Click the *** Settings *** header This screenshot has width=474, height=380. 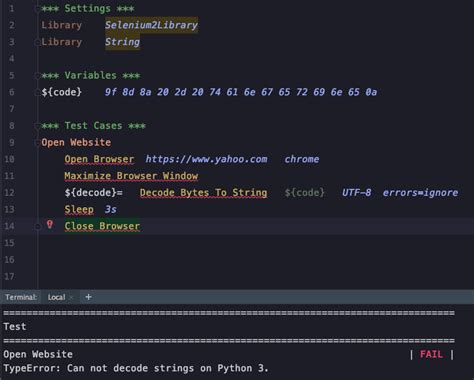(87, 9)
